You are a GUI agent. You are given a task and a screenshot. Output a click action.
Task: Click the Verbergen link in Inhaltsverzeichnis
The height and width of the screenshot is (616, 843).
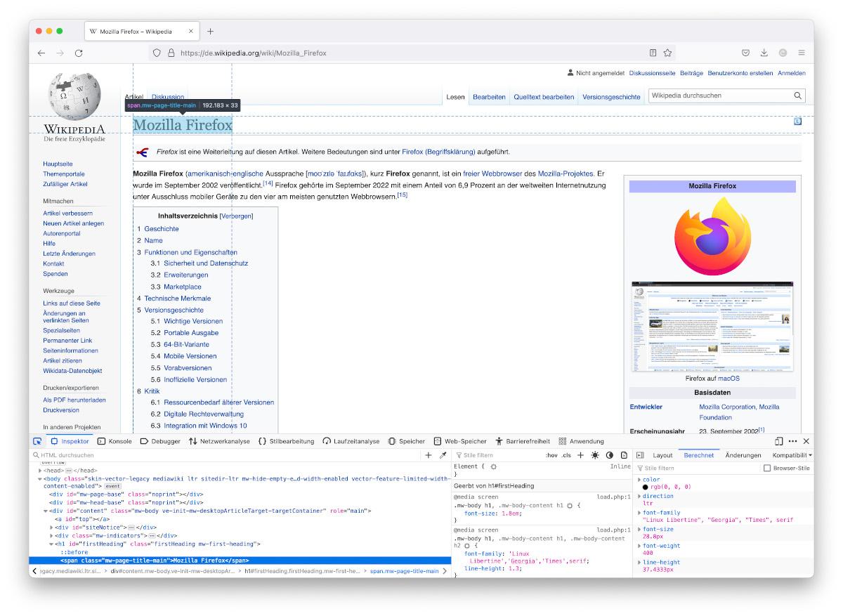click(236, 216)
